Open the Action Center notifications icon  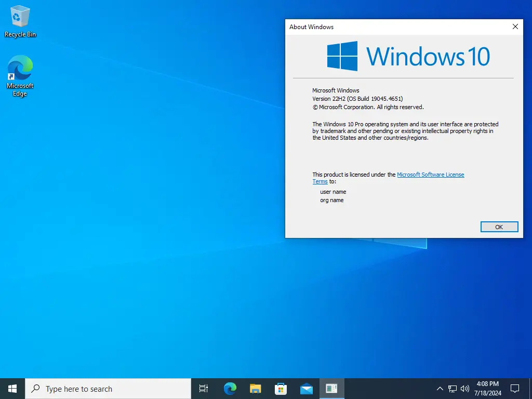515,389
